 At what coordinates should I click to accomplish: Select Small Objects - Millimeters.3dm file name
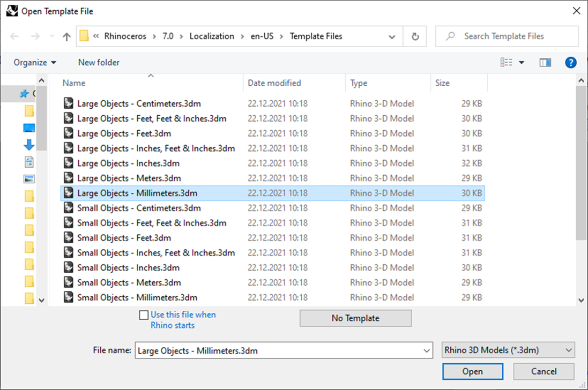137,297
